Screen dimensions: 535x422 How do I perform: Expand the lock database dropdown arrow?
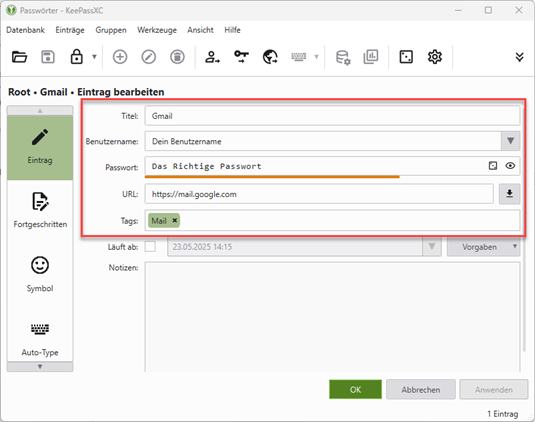[x=94, y=57]
